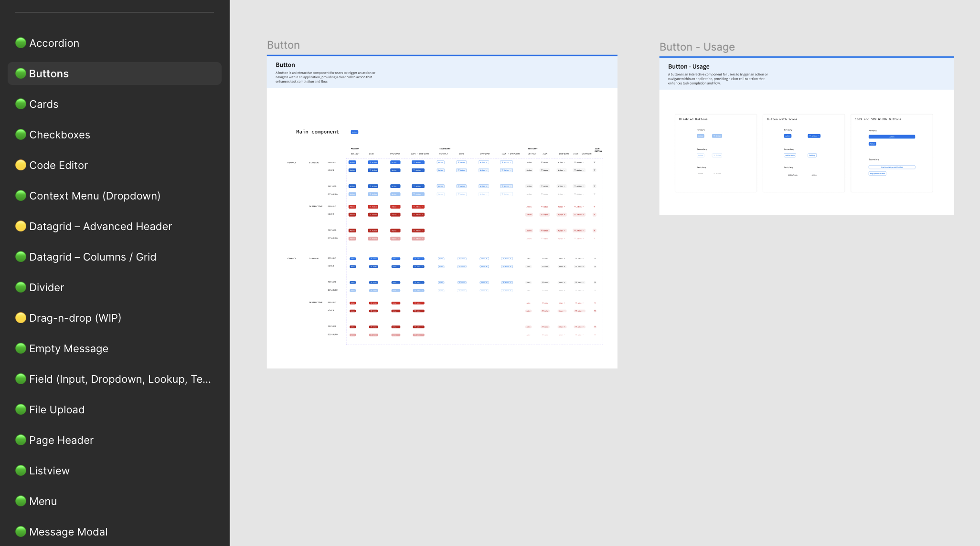Screen dimensions: 980x546
Task: Select the Field (Input, Dropdown, Lookup...) page
Action: [115, 379]
